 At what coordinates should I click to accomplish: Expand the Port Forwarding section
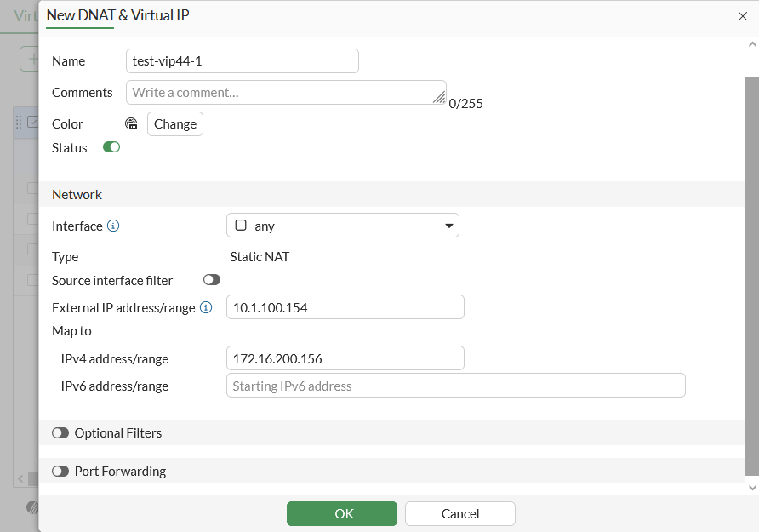click(60, 471)
